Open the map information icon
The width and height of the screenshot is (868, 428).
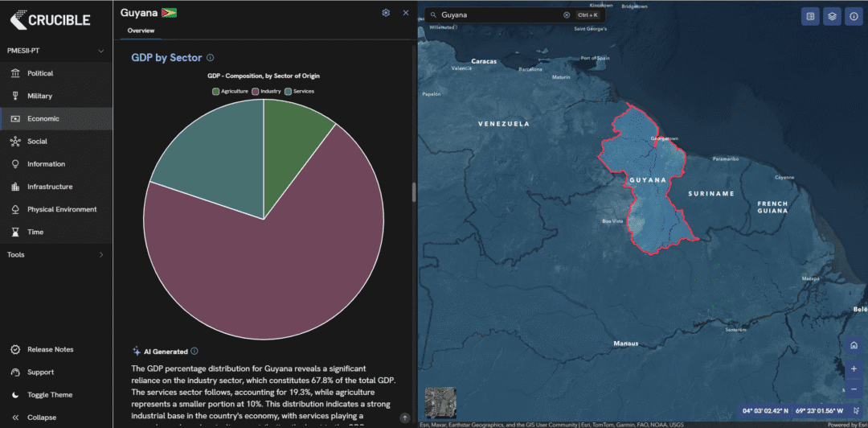click(854, 16)
